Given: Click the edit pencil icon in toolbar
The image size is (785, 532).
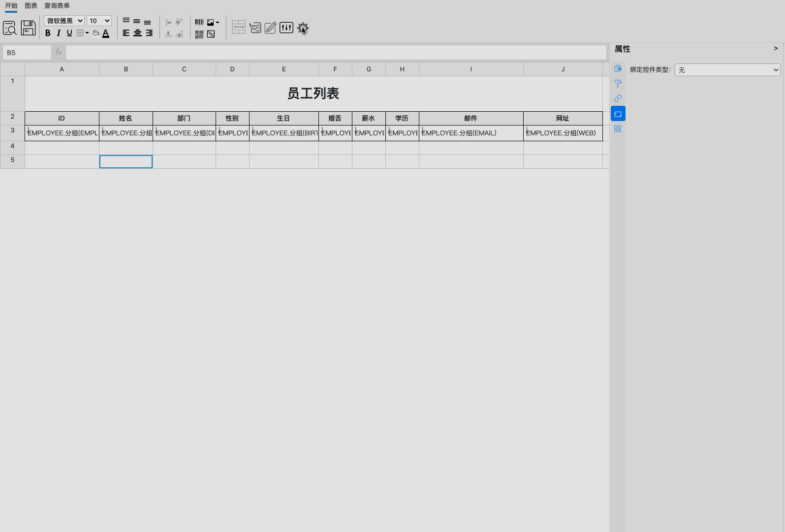Looking at the screenshot, I should click(x=270, y=28).
